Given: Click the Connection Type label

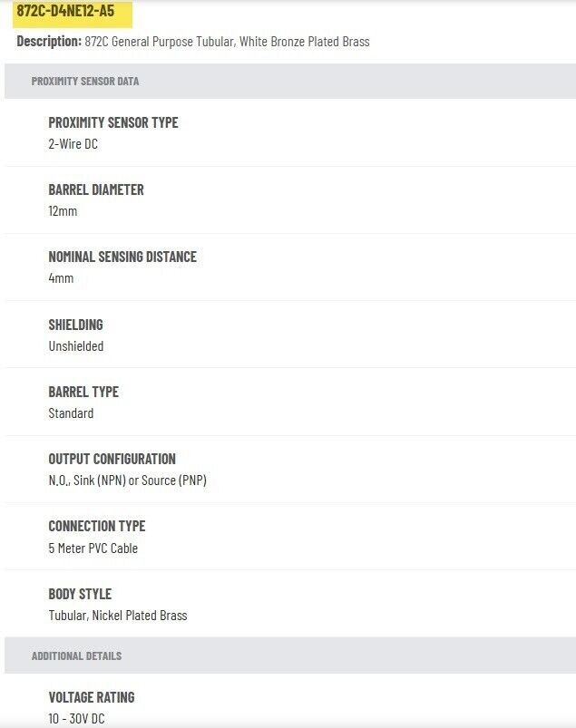Looking at the screenshot, I should (97, 526).
